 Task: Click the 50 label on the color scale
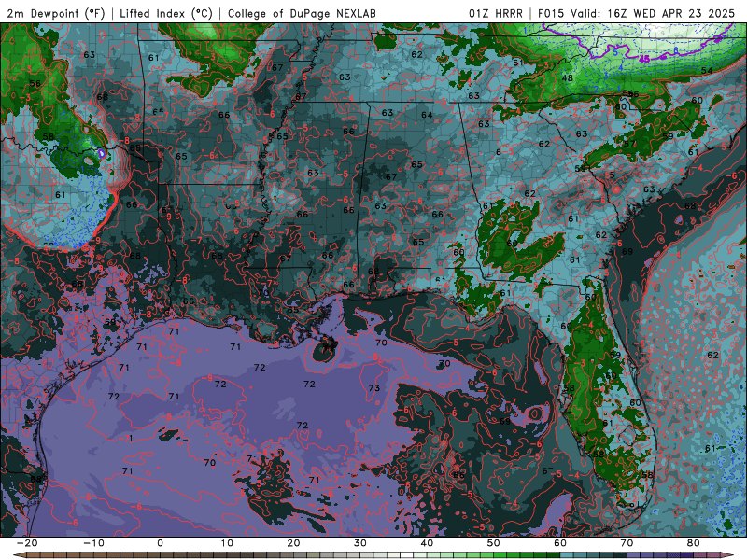coord(494,543)
